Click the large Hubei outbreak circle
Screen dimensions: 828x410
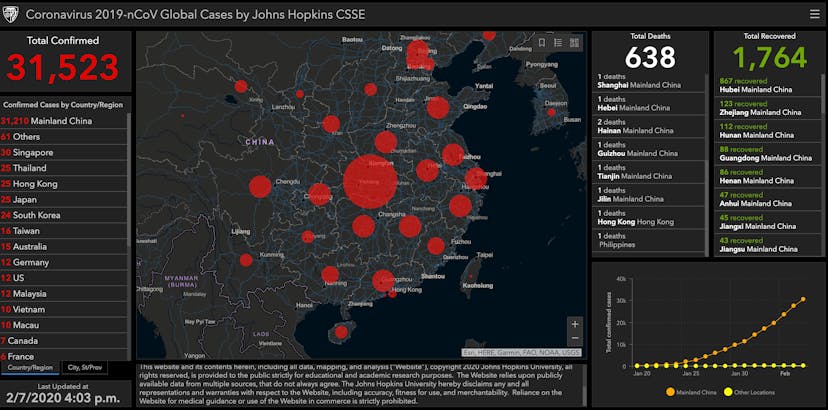pos(370,182)
